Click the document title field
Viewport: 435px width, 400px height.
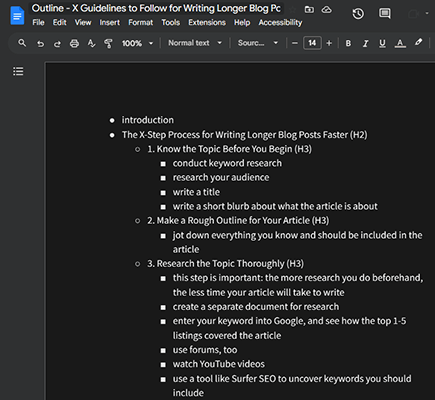(156, 8)
